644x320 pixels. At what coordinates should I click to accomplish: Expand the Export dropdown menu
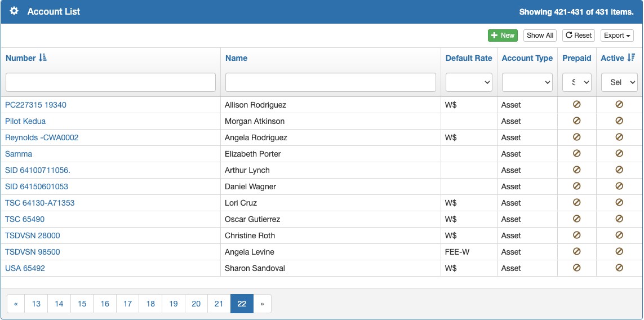[x=617, y=35]
